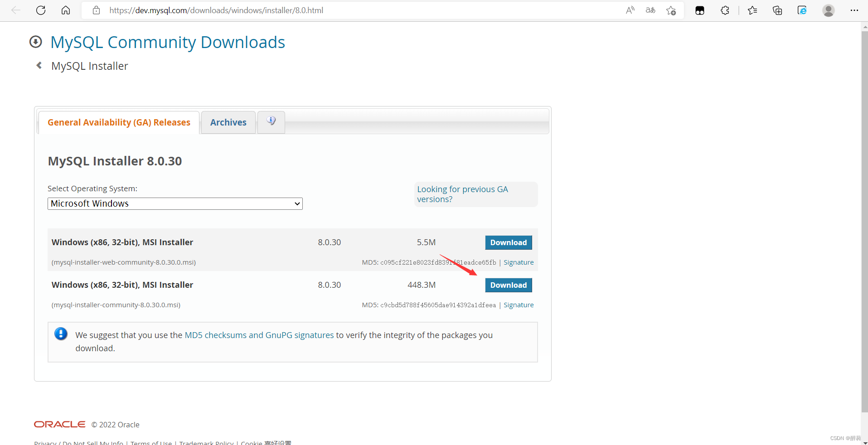Click the MySQL Installer 8.0.30 heading
Viewport: 868px width, 445px height.
115,161
